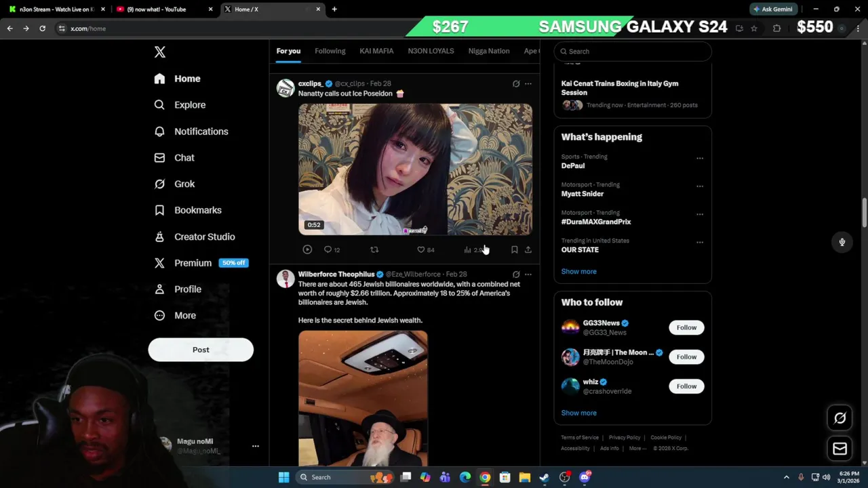Open the Privacy Policy link
The width and height of the screenshot is (868, 488).
[x=625, y=438]
